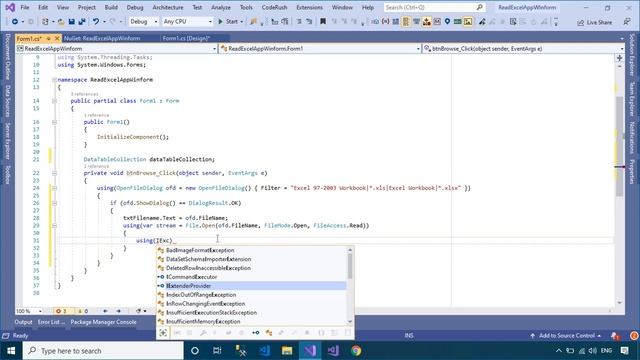Click the decrease indent toolbar icon
This screenshot has height=360, width=640.
click(x=299, y=22)
